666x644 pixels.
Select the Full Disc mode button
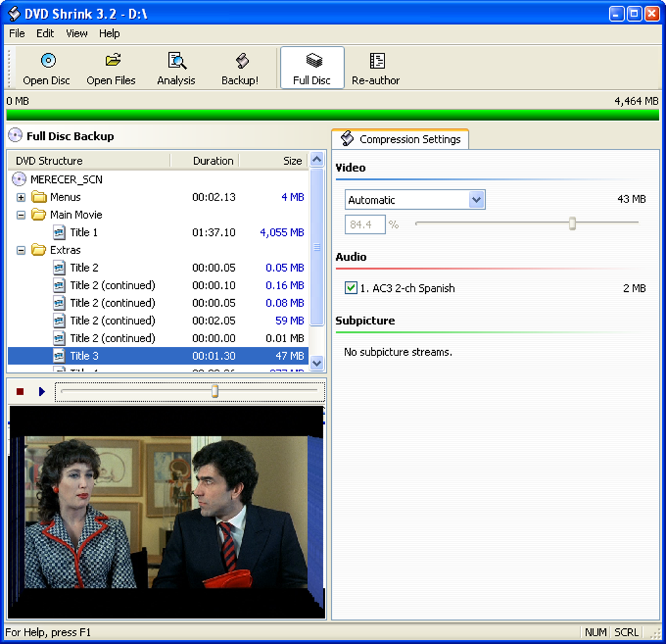click(x=312, y=68)
